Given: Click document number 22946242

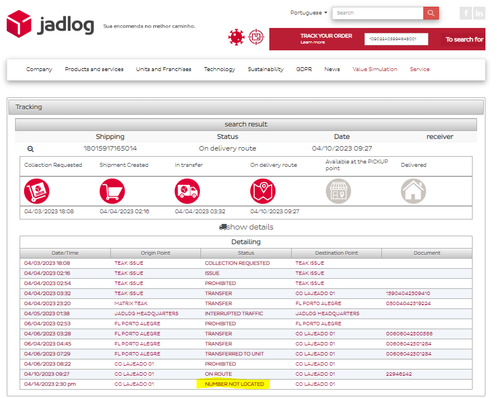Looking at the screenshot, I should pyautogui.click(x=399, y=374).
